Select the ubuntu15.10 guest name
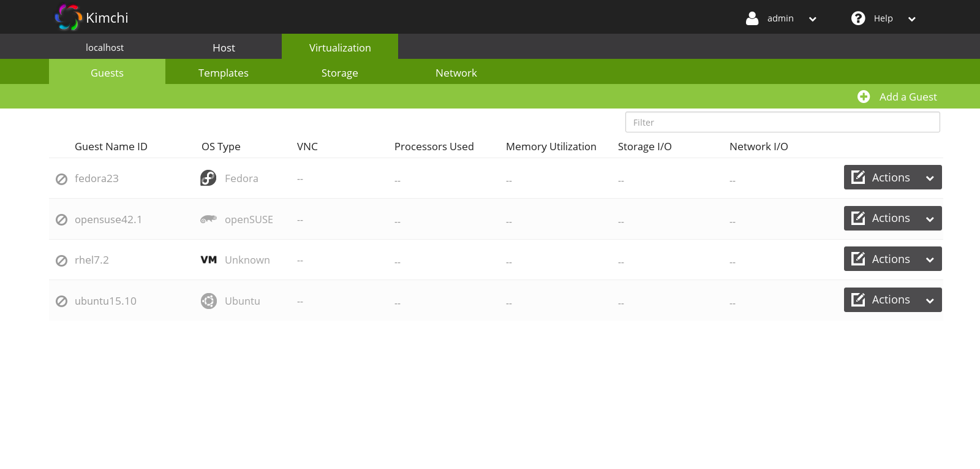 pyautogui.click(x=105, y=301)
